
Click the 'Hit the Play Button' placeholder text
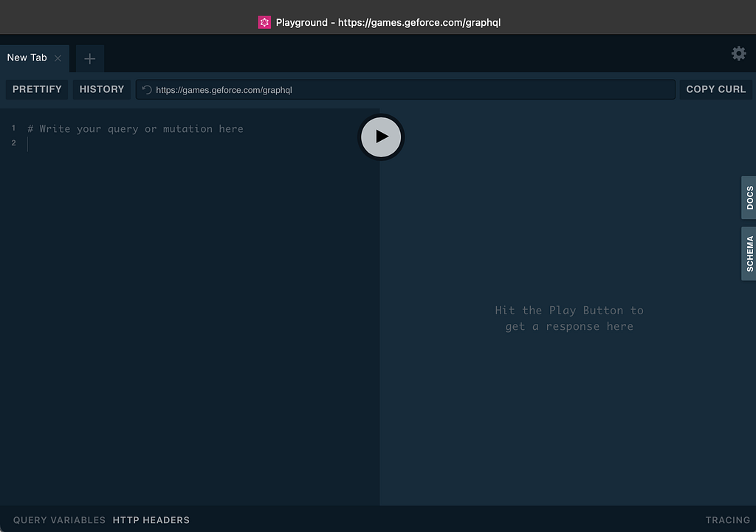pos(569,318)
